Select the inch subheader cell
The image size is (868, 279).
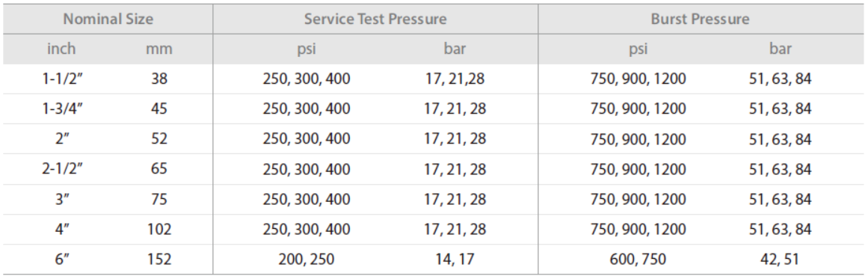click(x=61, y=49)
